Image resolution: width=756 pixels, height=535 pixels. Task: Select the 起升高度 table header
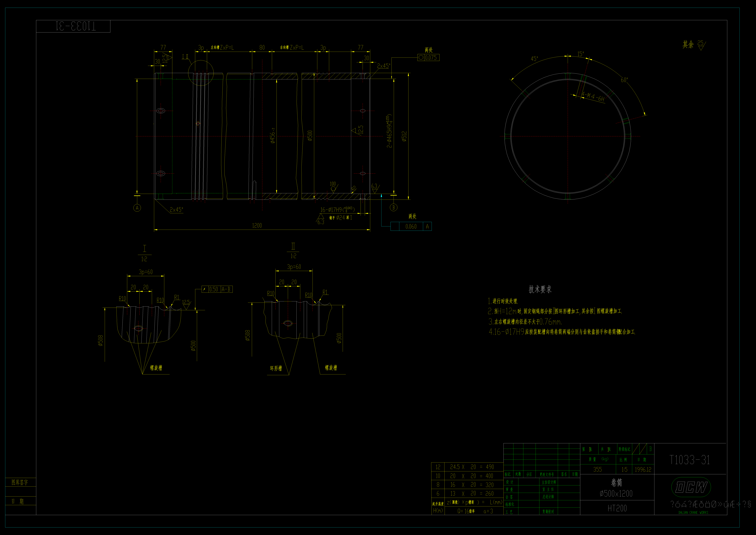(438, 504)
